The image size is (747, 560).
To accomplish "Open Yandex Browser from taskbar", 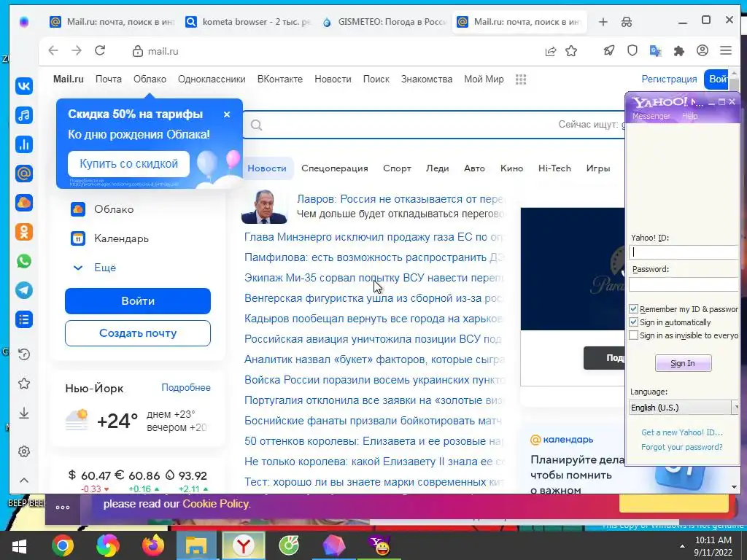I will pos(243,545).
